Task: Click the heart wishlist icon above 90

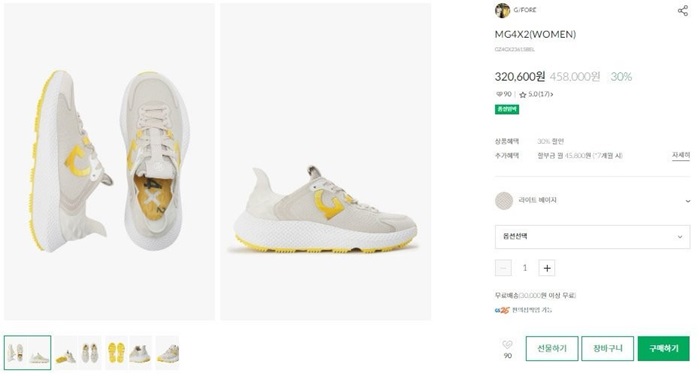Action: click(x=507, y=344)
